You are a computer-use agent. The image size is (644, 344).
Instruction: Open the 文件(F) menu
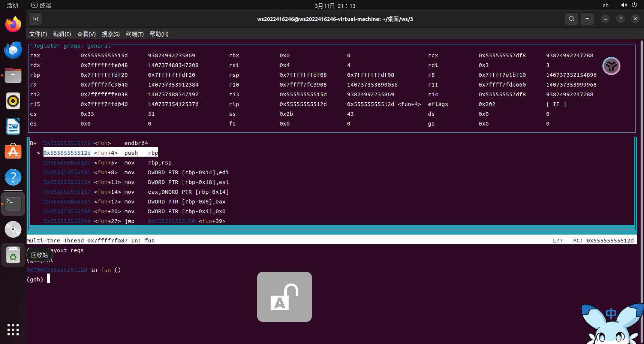[38, 34]
